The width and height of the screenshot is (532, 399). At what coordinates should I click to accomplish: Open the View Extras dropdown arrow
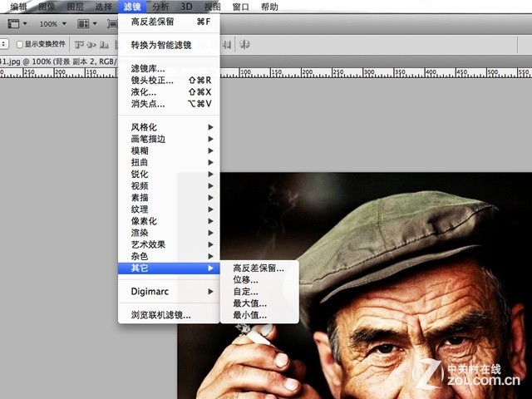[x=25, y=24]
